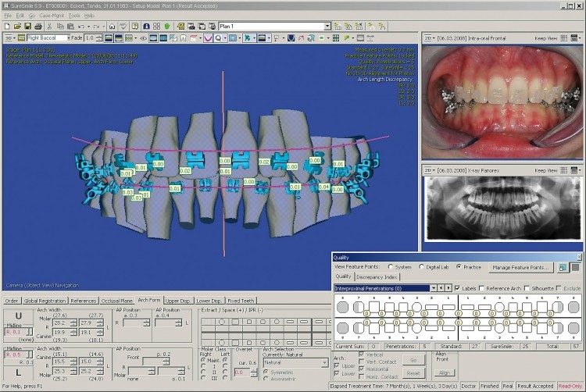Click the magnifier Q icon
The image size is (586, 392).
coord(218,38)
